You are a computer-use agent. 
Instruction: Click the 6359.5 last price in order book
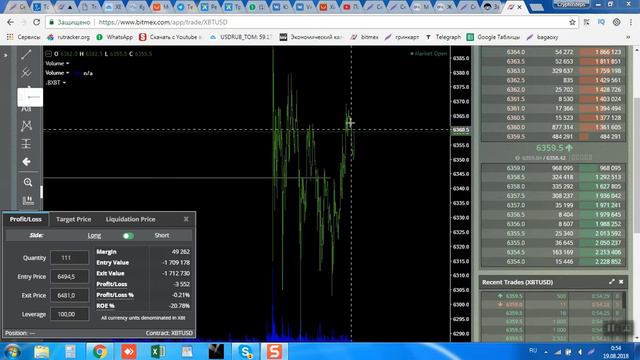tap(554, 148)
